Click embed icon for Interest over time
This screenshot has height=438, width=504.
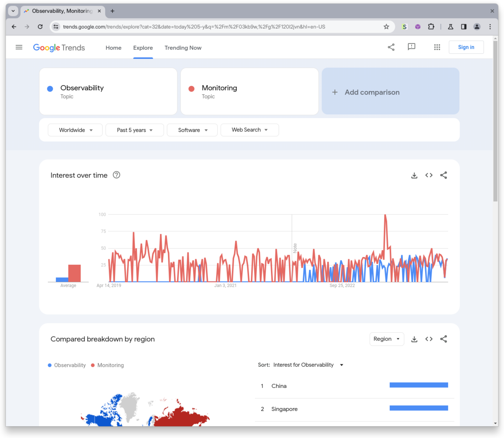click(429, 175)
